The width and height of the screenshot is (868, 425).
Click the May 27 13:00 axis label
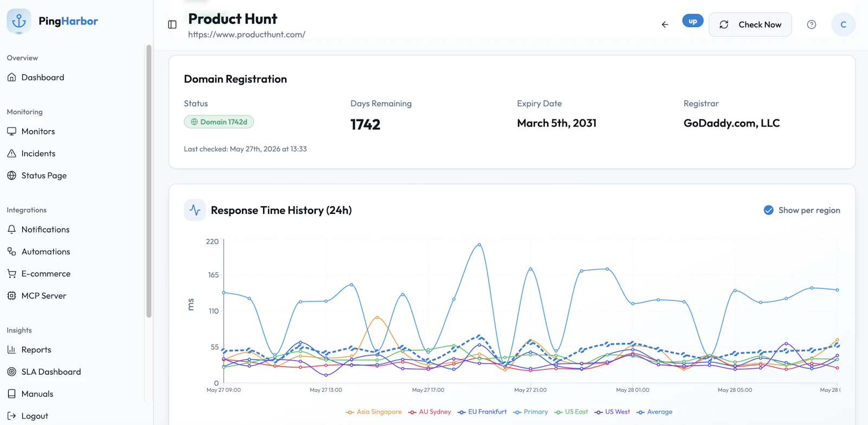pos(326,390)
